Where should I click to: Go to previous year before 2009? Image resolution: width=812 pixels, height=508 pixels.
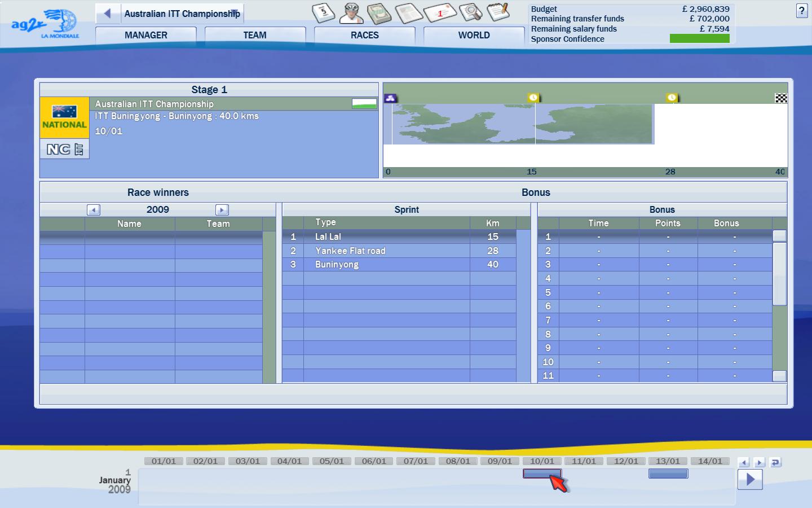click(x=94, y=210)
